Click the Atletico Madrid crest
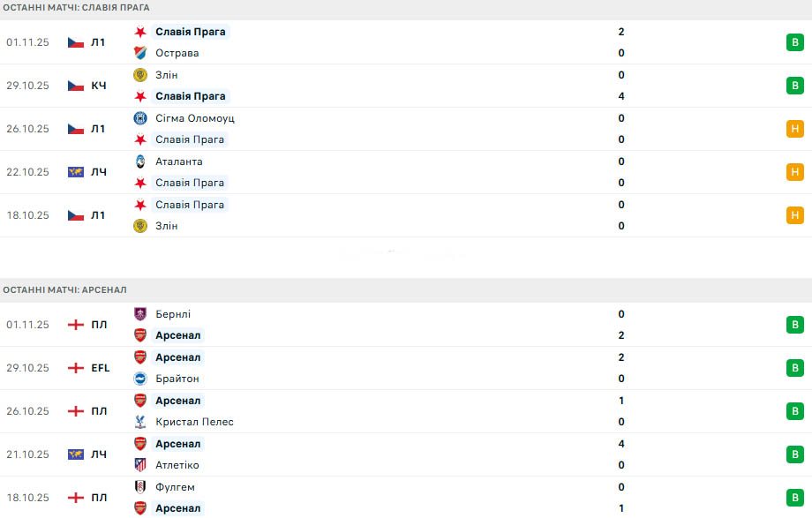The height and width of the screenshot is (518, 812). pos(139,465)
